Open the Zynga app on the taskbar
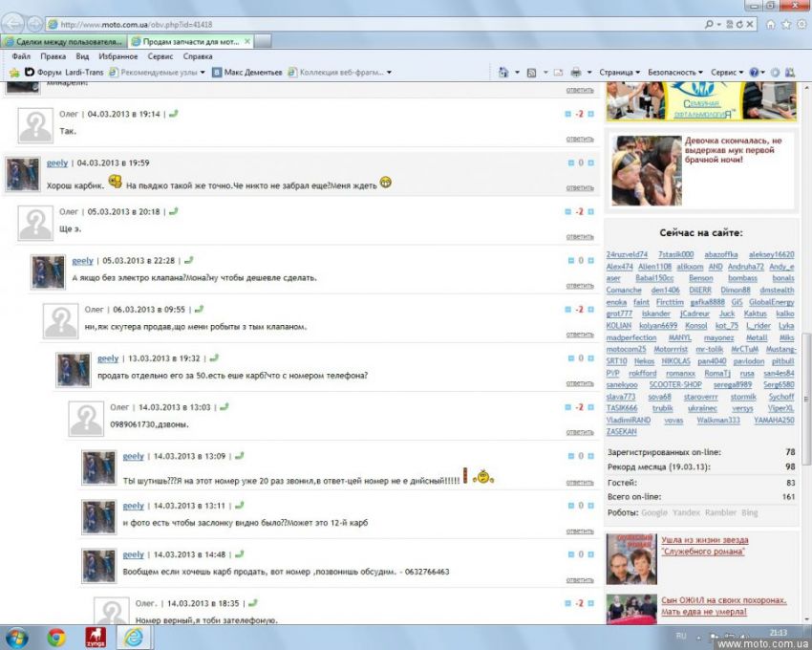Image resolution: width=812 pixels, height=650 pixels. click(96, 637)
